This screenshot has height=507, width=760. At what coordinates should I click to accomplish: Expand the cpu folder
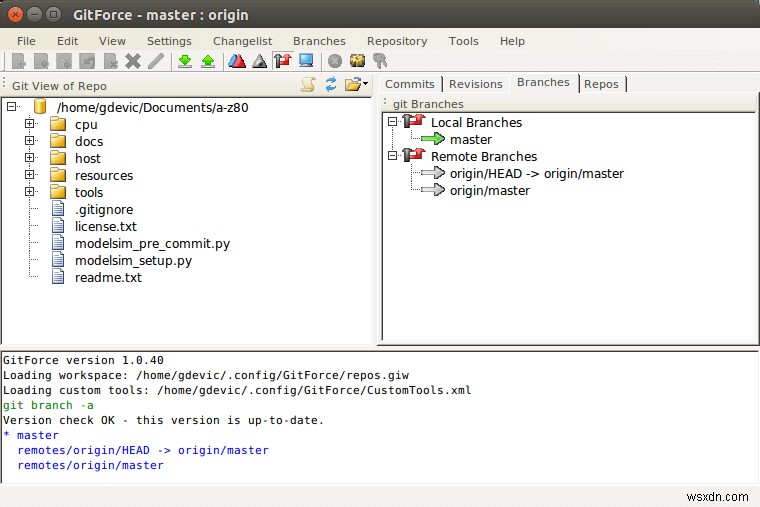tap(30, 124)
